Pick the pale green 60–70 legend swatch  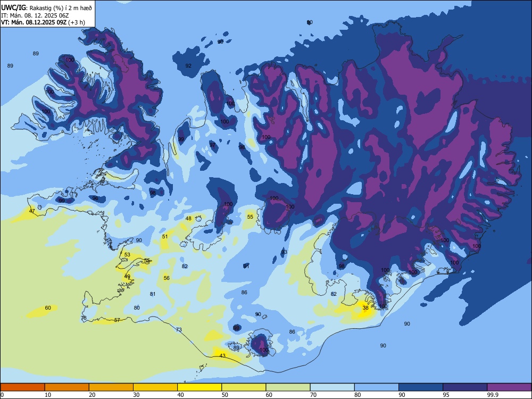(x=288, y=387)
